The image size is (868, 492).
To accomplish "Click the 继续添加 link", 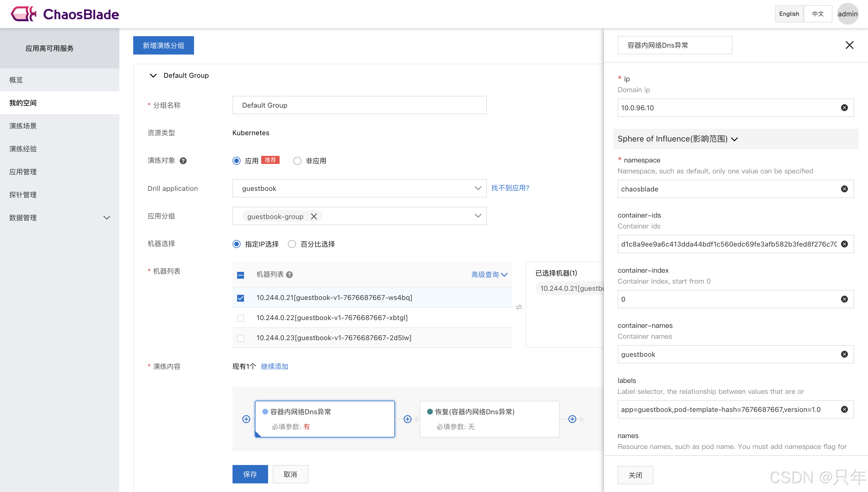I will tap(274, 366).
